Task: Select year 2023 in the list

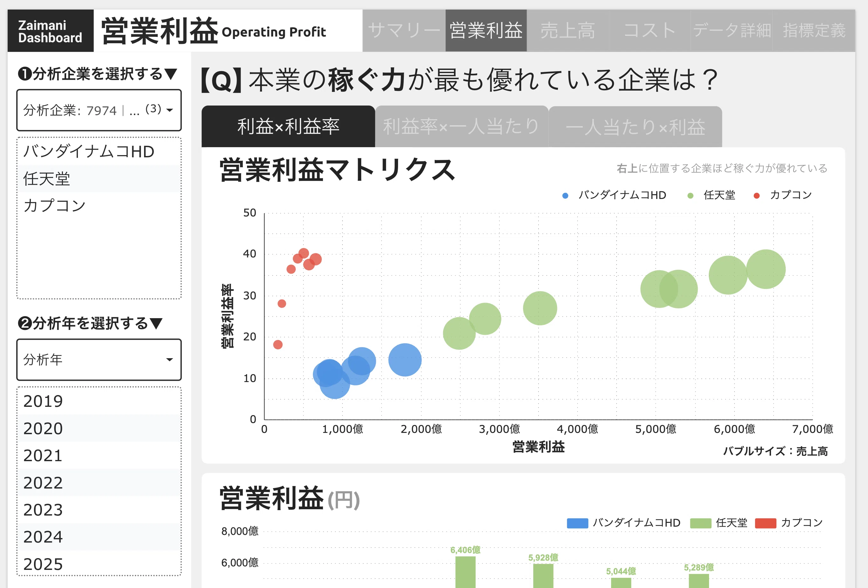Action: (99, 510)
